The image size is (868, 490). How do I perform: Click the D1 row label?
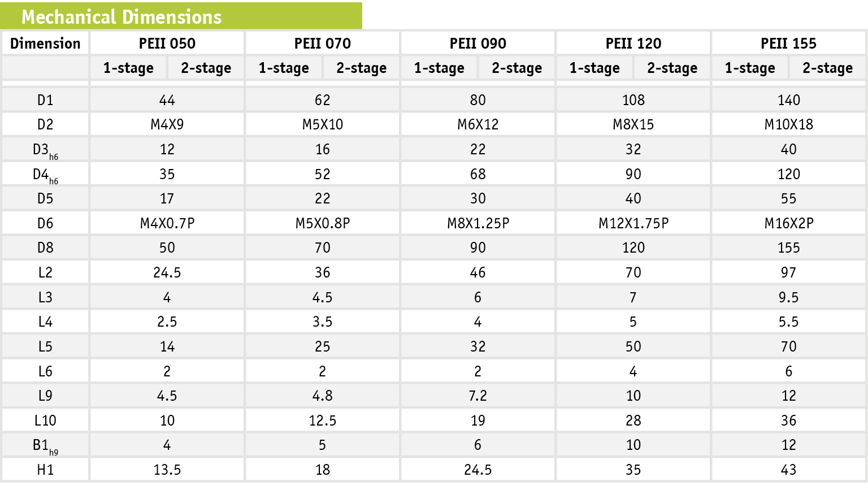point(45,100)
